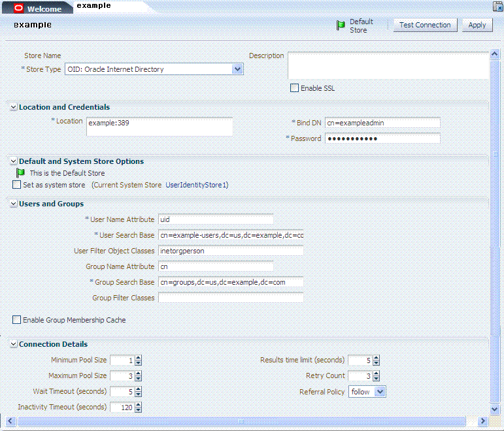504x431 pixels.
Task: Switch to the Welcome tab
Action: tap(38, 8)
